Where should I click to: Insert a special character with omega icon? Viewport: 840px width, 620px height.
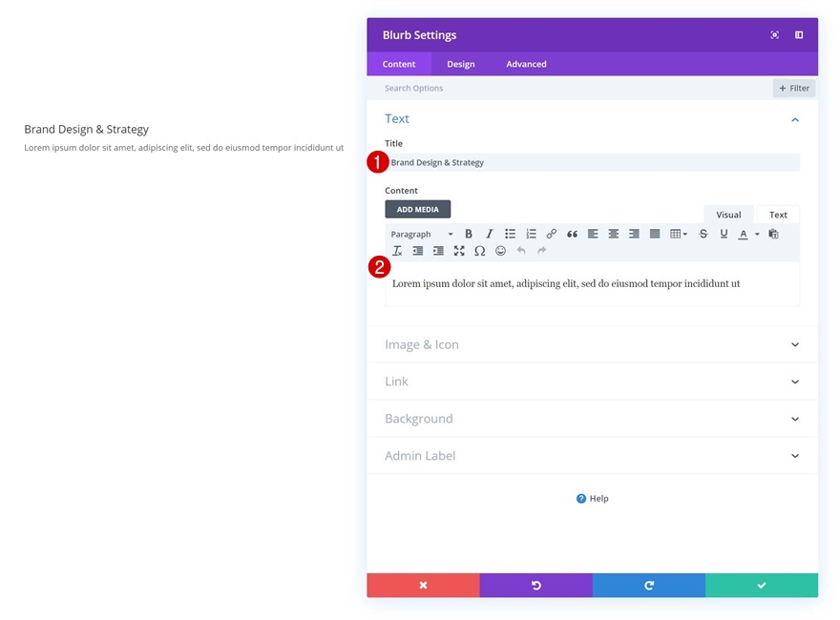click(x=480, y=251)
